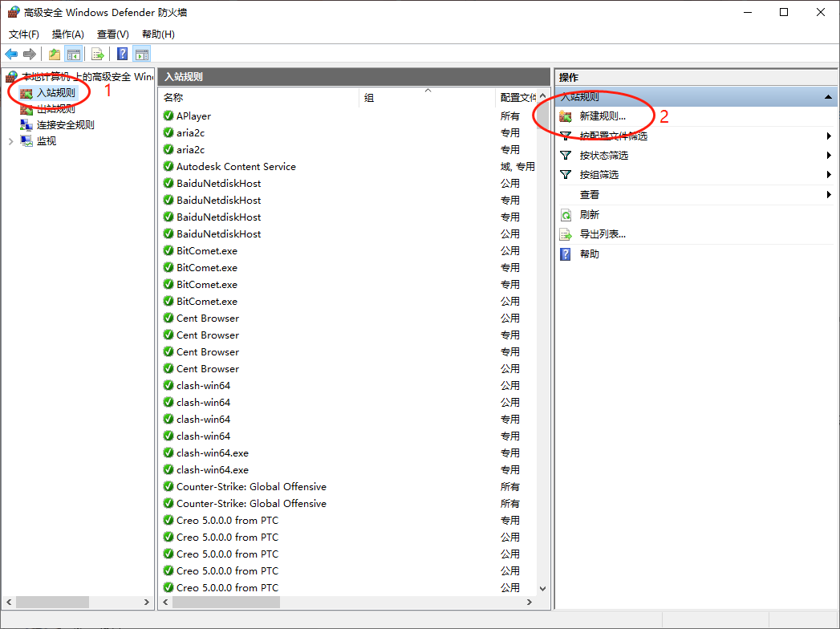Click 导出列表... in the actions pane
840x629 pixels.
[602, 234]
